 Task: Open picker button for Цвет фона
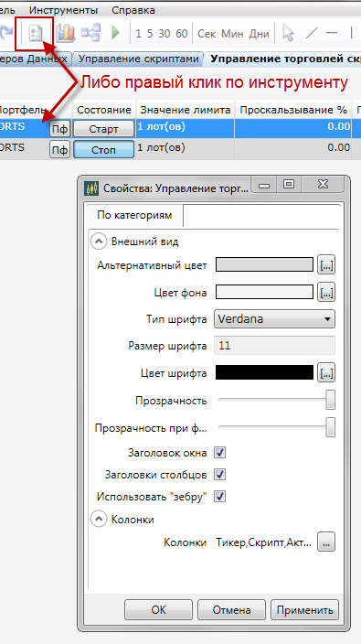coord(326,293)
